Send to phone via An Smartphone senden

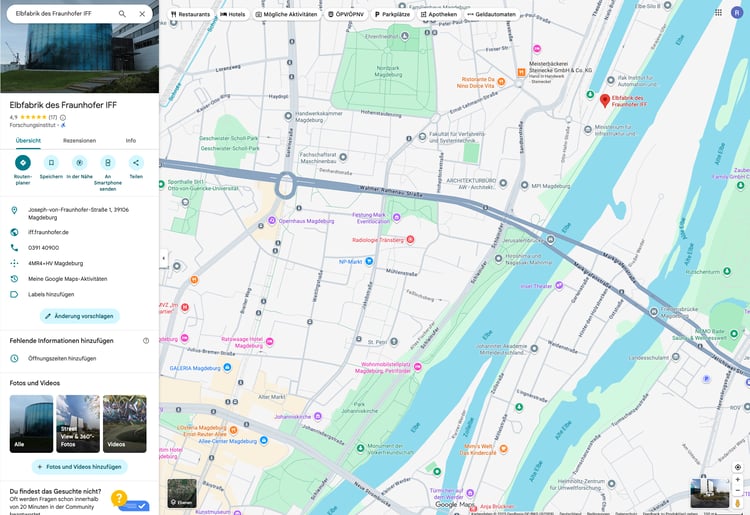tap(108, 163)
